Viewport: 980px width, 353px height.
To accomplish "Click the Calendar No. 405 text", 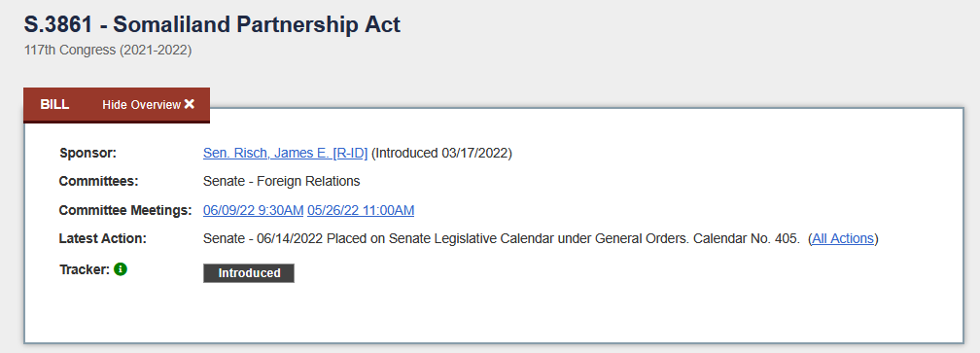I will coord(747,238).
